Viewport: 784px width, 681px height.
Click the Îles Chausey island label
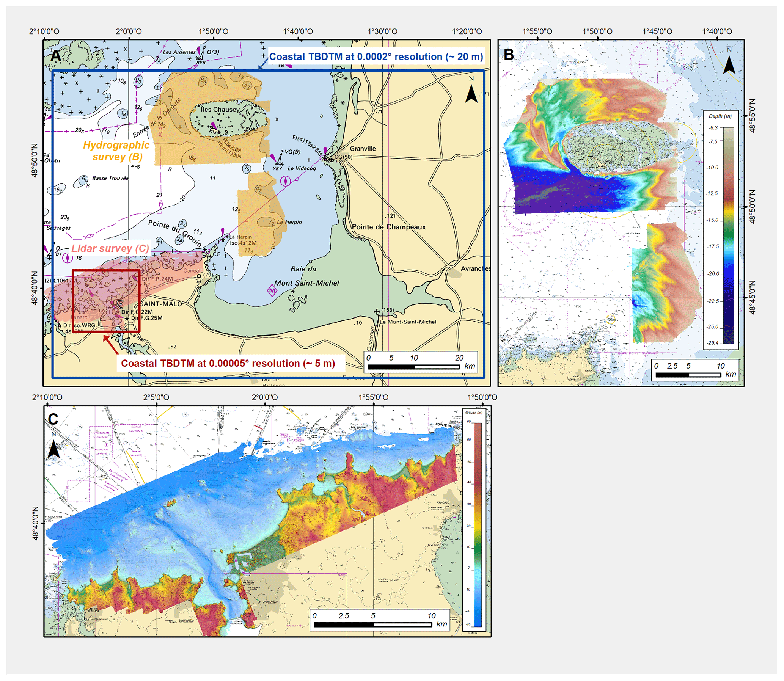point(220,110)
